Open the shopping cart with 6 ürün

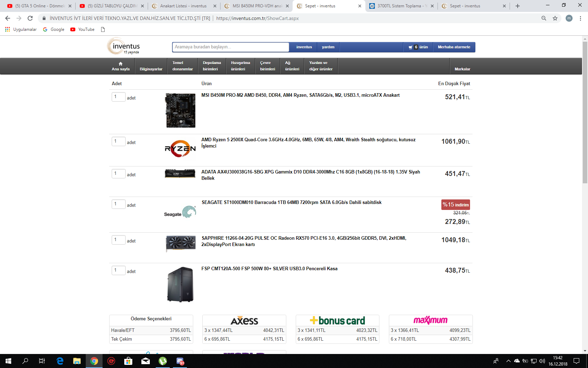coord(418,47)
